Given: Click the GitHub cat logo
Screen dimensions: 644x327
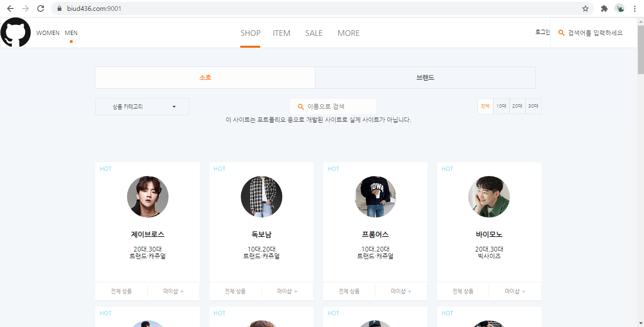Looking at the screenshot, I should 16,33.
